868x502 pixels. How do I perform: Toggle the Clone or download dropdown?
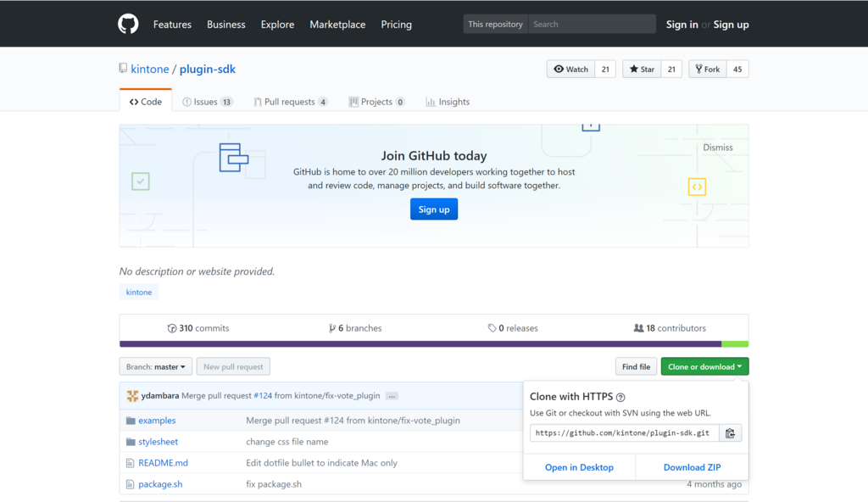point(704,367)
